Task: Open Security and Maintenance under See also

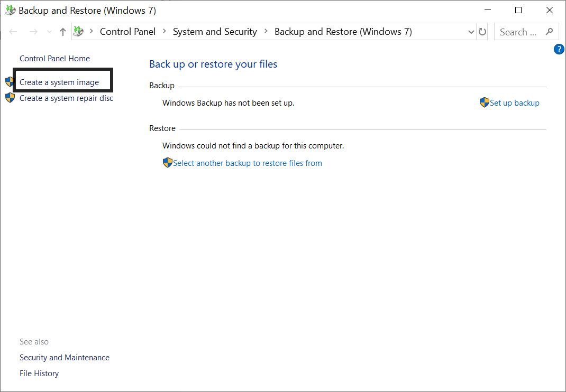Action: 64,357
